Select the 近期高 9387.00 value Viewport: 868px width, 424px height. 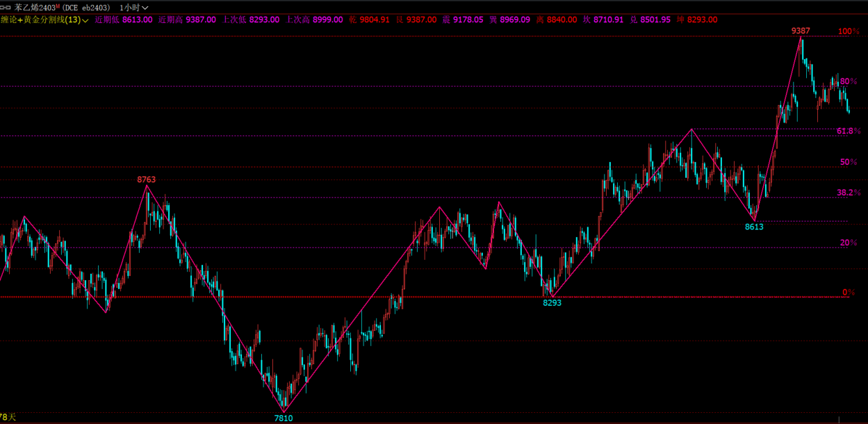coord(187,19)
